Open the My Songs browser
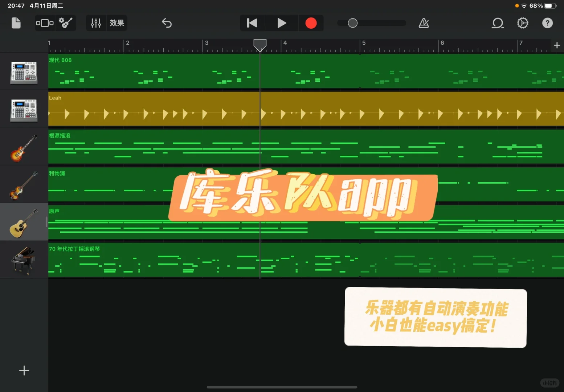 tap(16, 23)
